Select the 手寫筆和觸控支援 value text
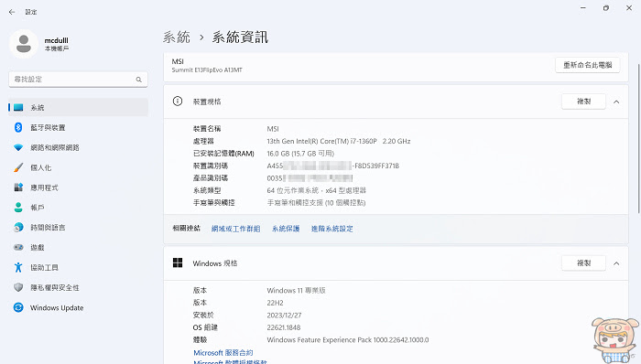This screenshot has height=364, width=641. (x=316, y=202)
